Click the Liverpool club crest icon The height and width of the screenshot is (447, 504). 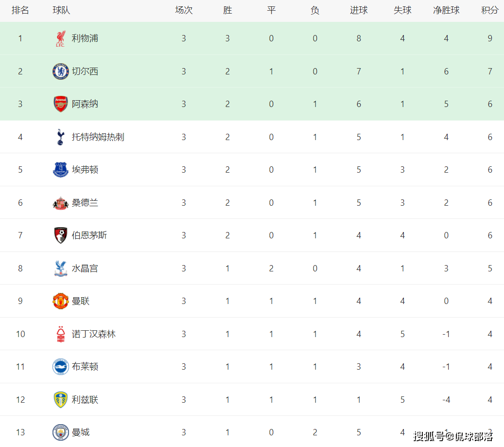(60, 38)
